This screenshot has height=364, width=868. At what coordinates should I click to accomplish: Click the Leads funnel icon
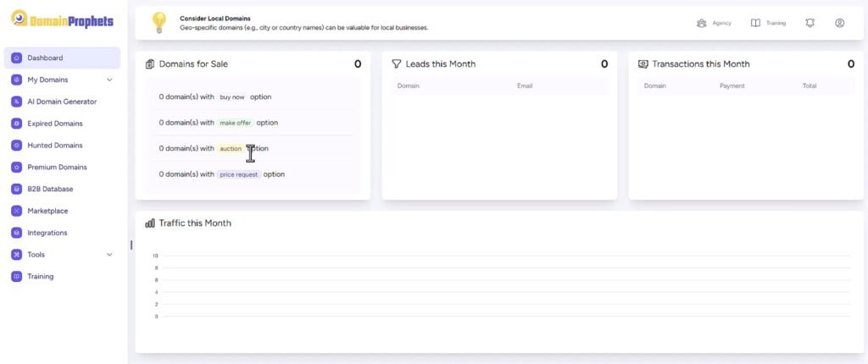tap(397, 64)
